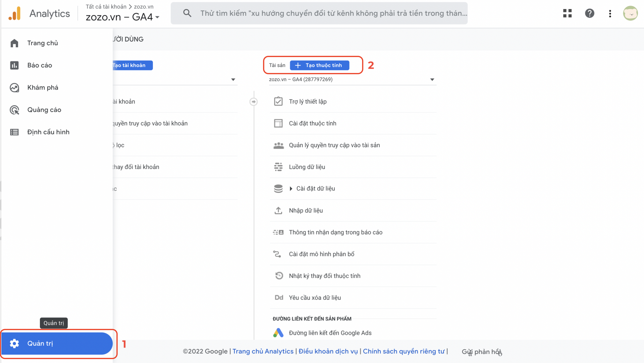Open Quản lý quyền truy cập vào tài sản
The image size is (644, 363).
coord(334,145)
